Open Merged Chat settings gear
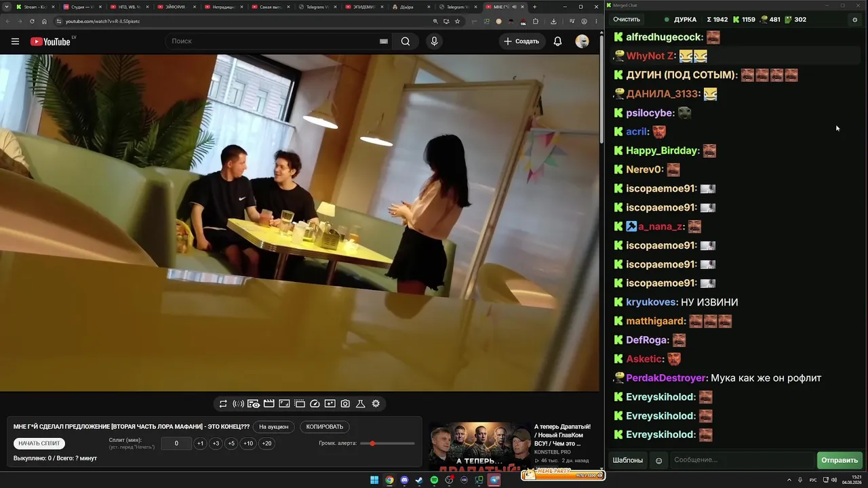 coord(854,20)
